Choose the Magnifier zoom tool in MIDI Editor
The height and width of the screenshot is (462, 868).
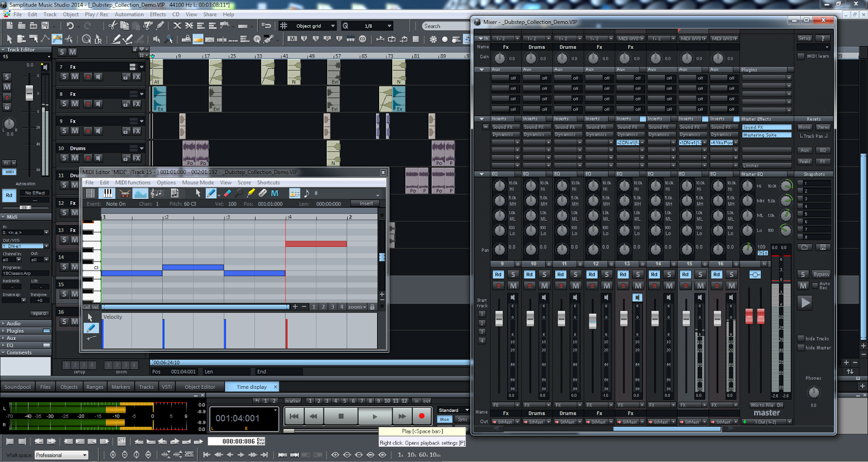pyautogui.click(x=239, y=193)
